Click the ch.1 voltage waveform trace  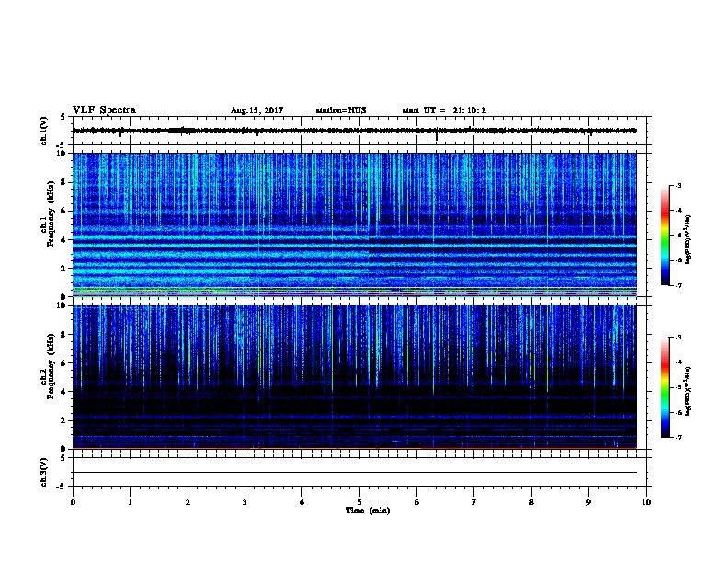(355, 131)
